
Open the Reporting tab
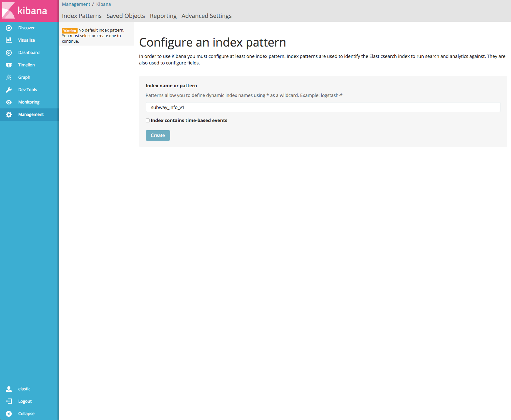pos(163,16)
